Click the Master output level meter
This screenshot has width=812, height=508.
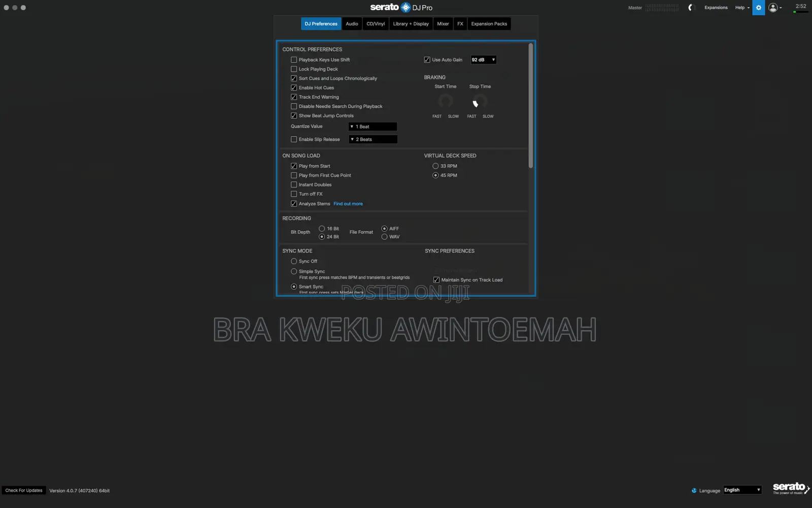[662, 8]
